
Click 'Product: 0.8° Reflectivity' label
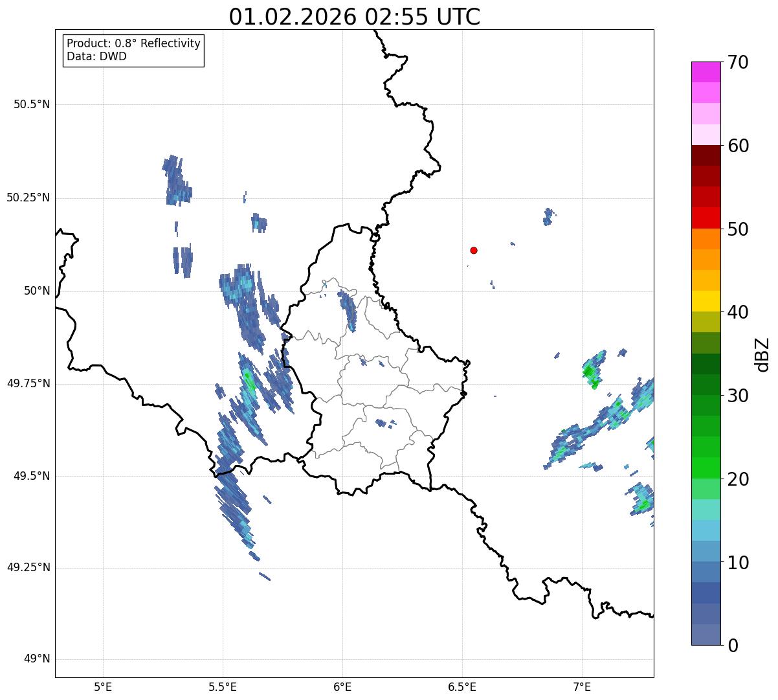click(134, 43)
